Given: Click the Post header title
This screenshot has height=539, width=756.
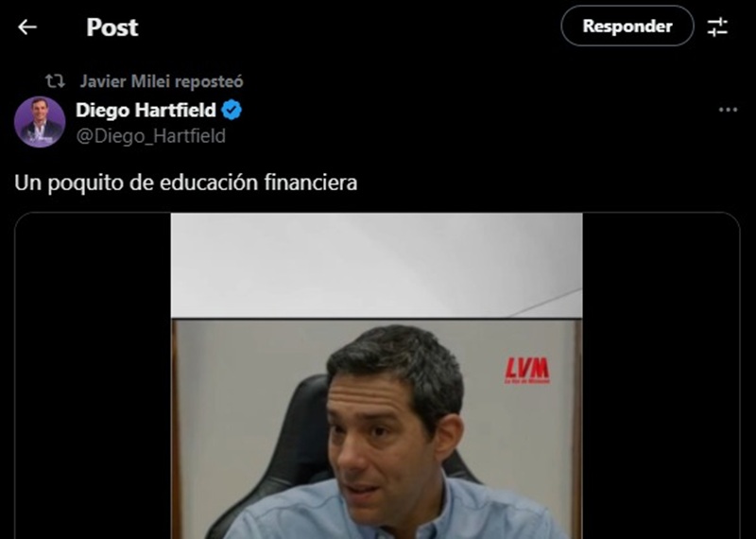Looking at the screenshot, I should coord(112,27).
